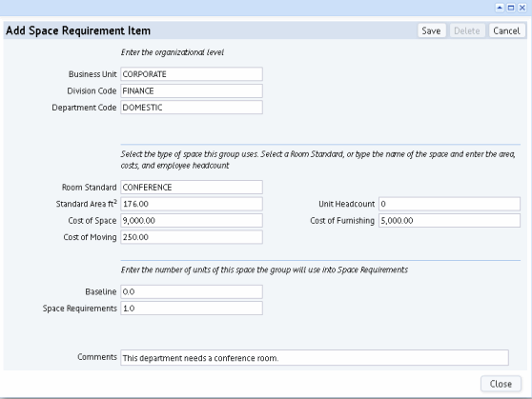Click the Cost of Moving field
The width and height of the screenshot is (532, 399).
(192, 237)
